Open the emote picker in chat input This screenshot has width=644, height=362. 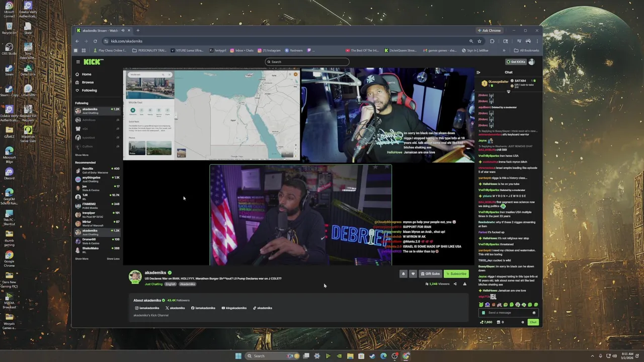(534, 313)
